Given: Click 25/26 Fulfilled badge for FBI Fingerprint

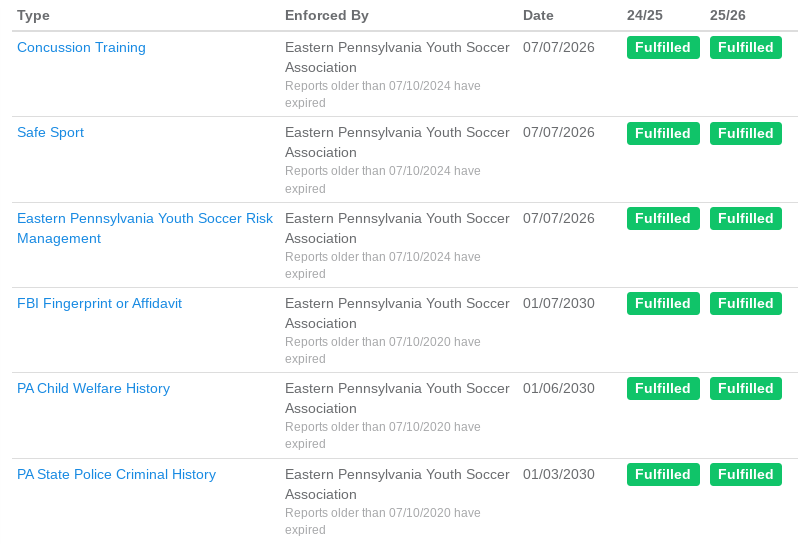Looking at the screenshot, I should [746, 303].
